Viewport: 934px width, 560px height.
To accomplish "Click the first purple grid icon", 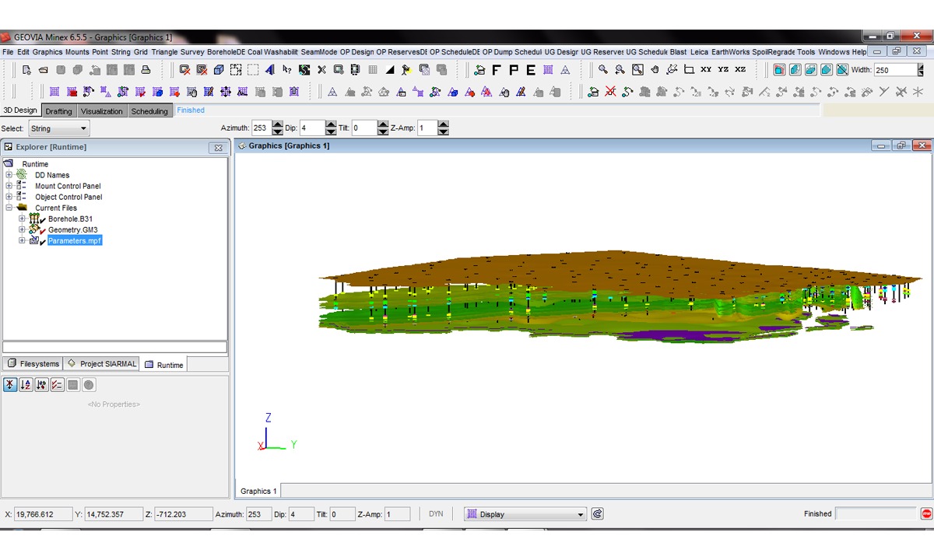I will point(54,91).
